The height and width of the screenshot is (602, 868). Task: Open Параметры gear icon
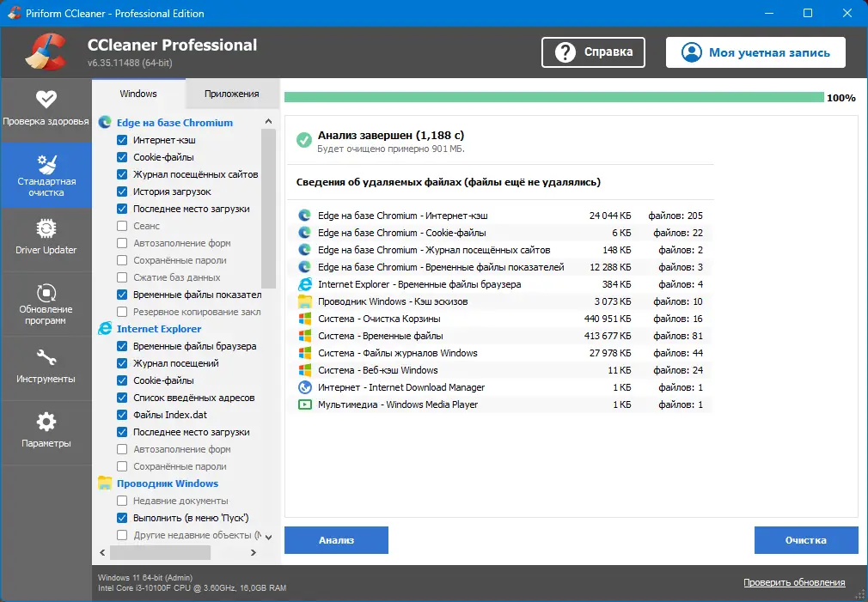(46, 422)
